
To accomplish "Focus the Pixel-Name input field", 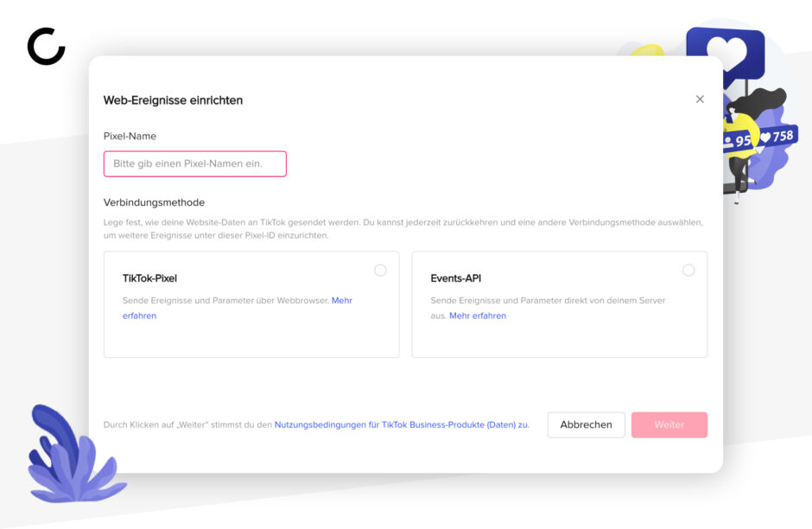I will pyautogui.click(x=195, y=163).
